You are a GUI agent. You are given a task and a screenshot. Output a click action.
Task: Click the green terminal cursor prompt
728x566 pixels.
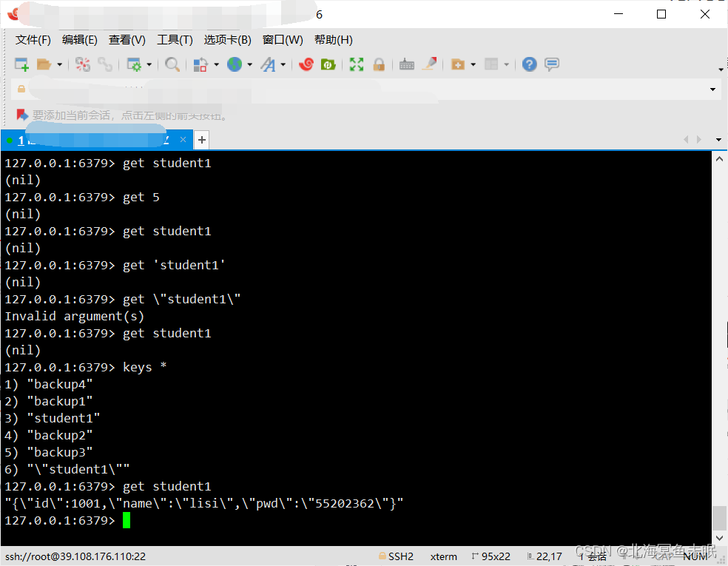tap(127, 520)
